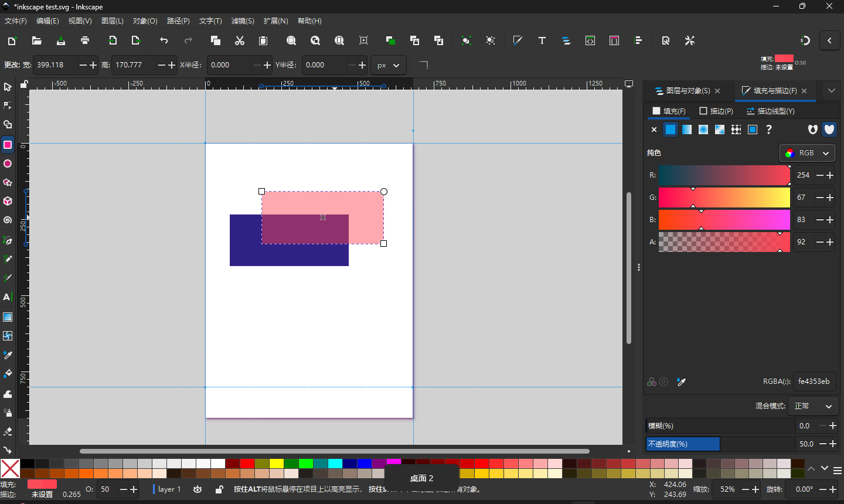Open the palette options menu

(838, 471)
